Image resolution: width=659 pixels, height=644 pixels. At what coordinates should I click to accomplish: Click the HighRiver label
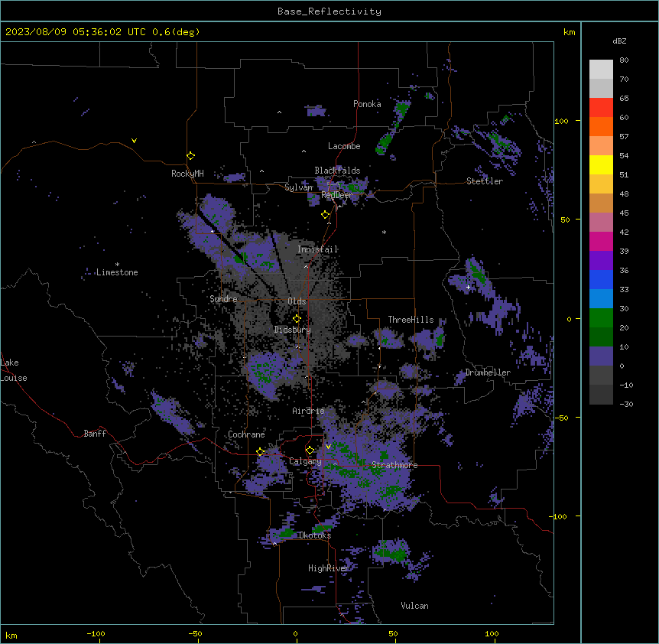(329, 568)
